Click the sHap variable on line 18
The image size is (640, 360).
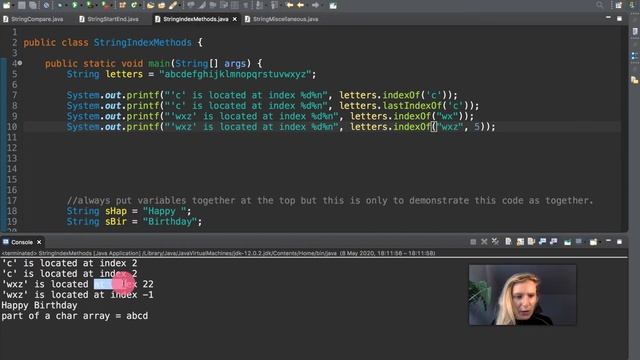[116, 211]
